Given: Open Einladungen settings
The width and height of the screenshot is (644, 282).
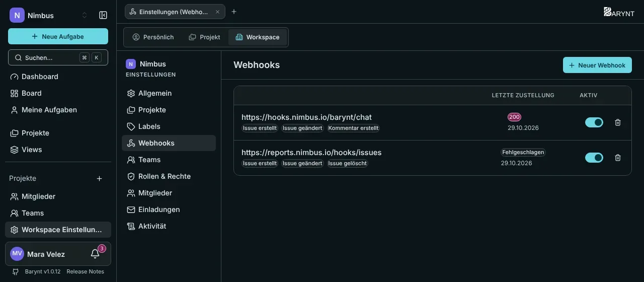Looking at the screenshot, I should click(x=169, y=209).
